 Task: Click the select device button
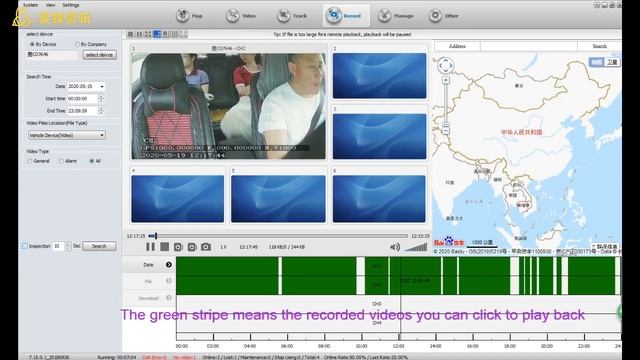99,55
